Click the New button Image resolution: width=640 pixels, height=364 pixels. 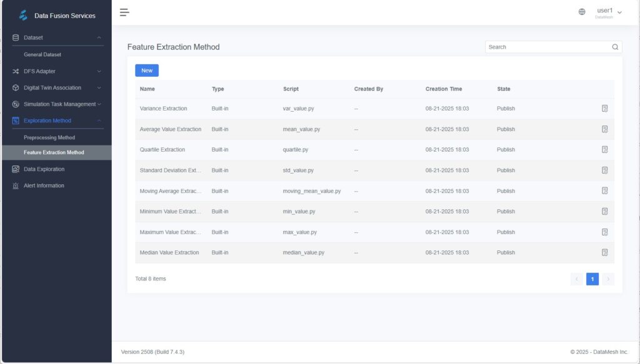point(147,71)
